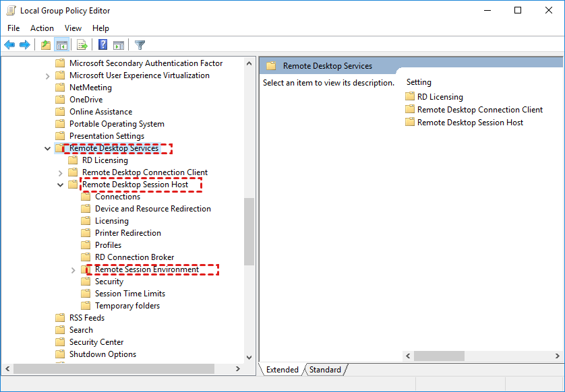Viewport: 565px width, 392px height.
Task: Click the Back arrow toolbar icon
Action: coord(9,45)
